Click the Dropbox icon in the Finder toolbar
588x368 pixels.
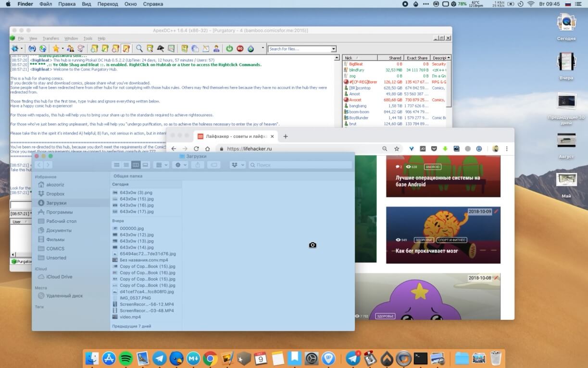(235, 165)
